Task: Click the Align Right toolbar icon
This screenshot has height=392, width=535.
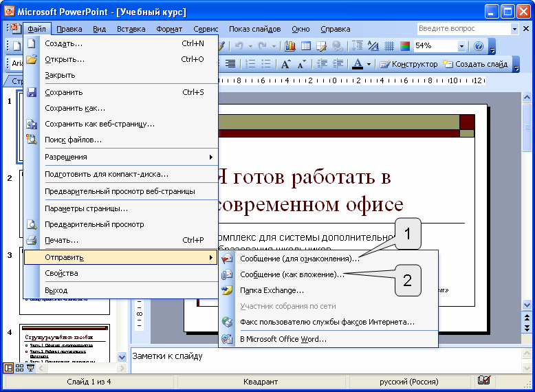Action: pos(230,64)
